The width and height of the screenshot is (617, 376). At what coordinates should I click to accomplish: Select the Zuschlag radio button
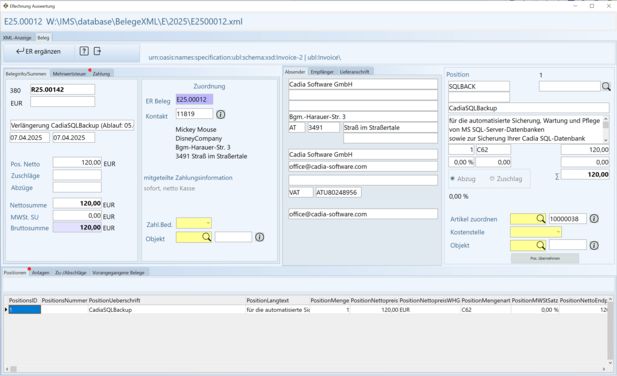click(492, 179)
